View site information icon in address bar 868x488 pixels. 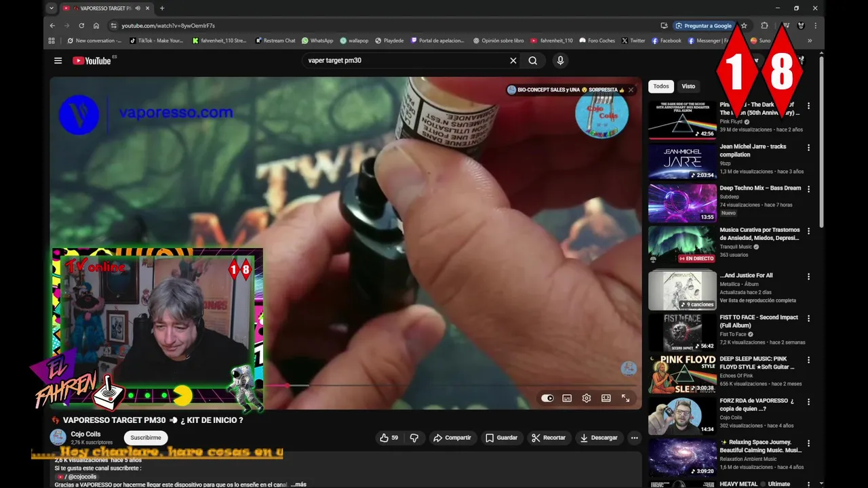[x=113, y=26]
